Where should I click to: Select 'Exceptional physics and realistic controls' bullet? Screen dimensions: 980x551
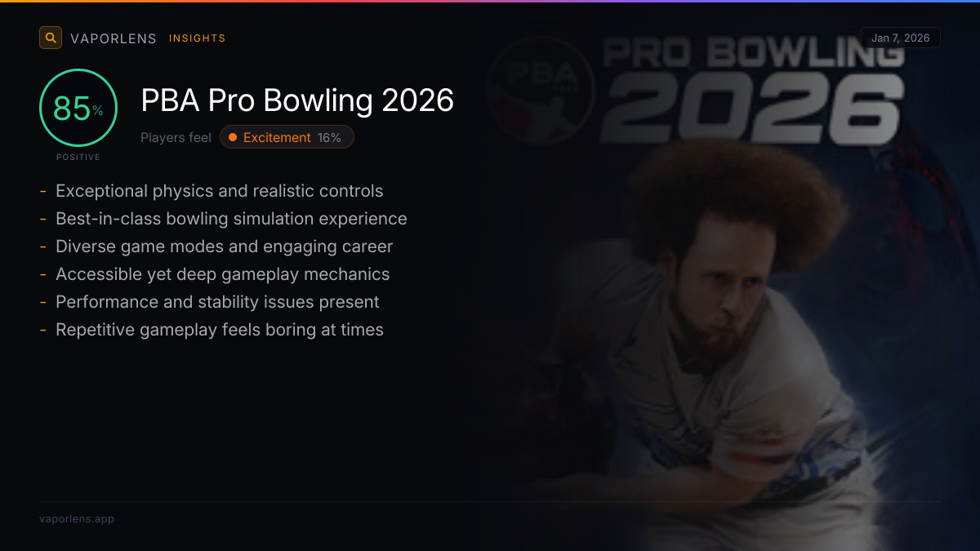(219, 191)
